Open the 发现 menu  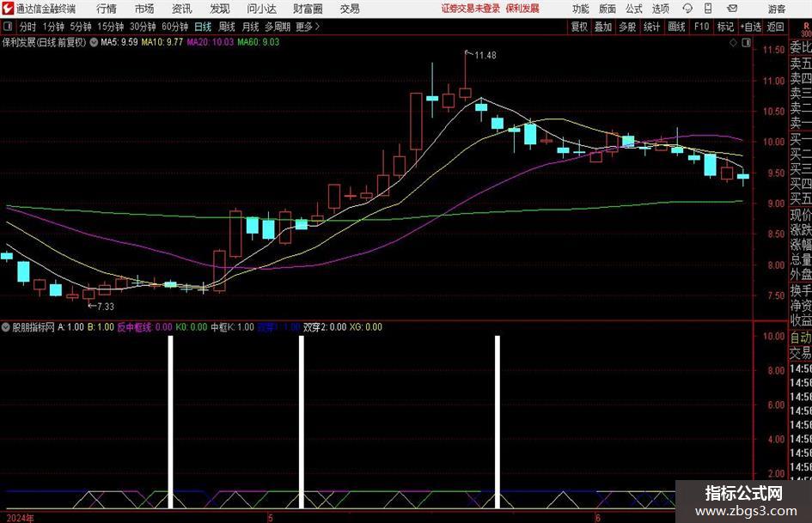[220, 9]
